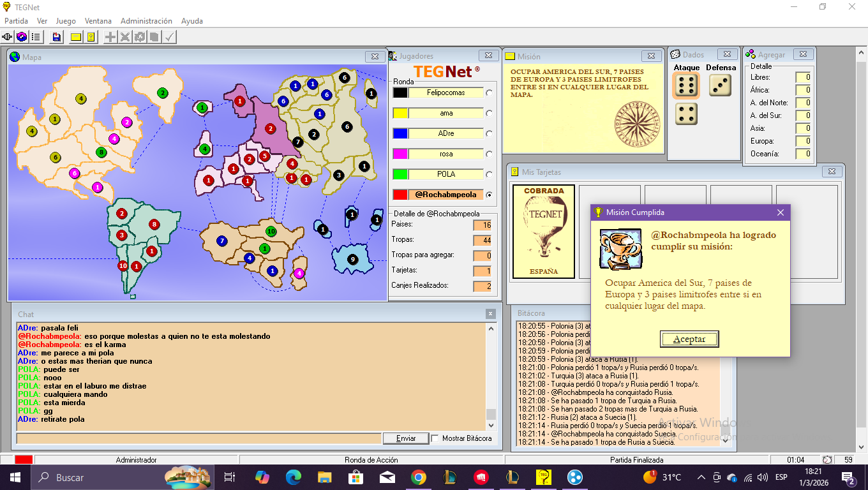Click the Enviar chat button

pyautogui.click(x=406, y=438)
